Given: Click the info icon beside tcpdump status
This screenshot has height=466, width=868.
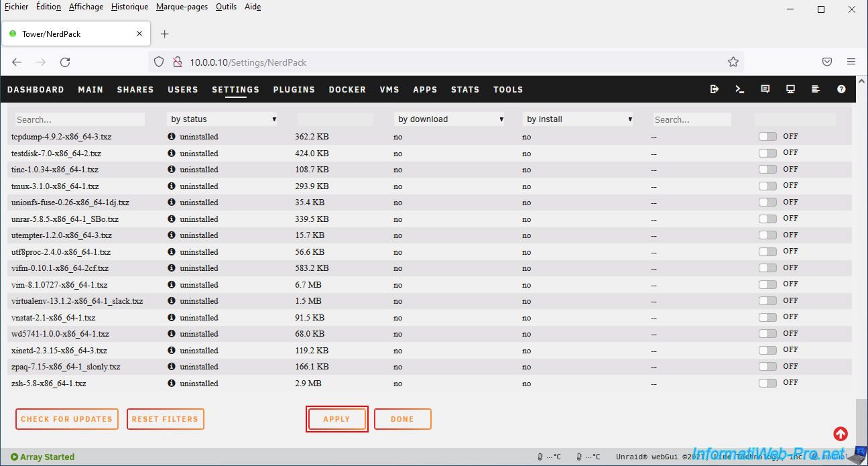Looking at the screenshot, I should click(172, 136).
